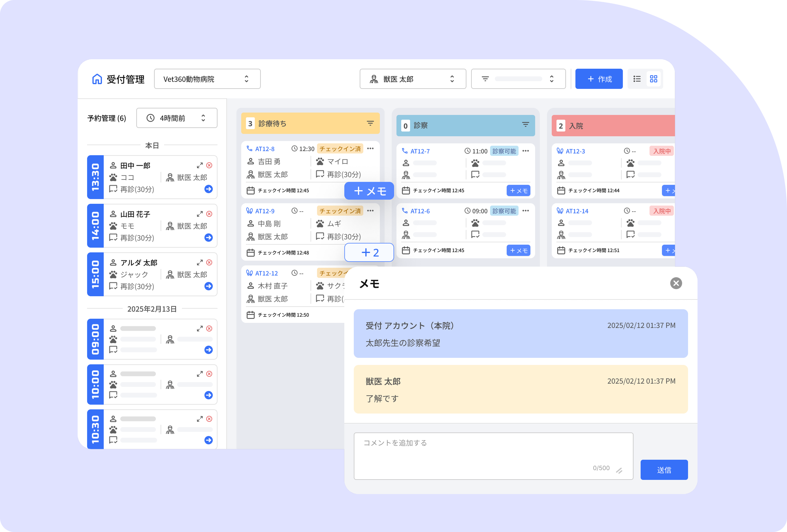Open the Vet360動物病院 clinic dropdown
This screenshot has width=787, height=532.
point(207,79)
